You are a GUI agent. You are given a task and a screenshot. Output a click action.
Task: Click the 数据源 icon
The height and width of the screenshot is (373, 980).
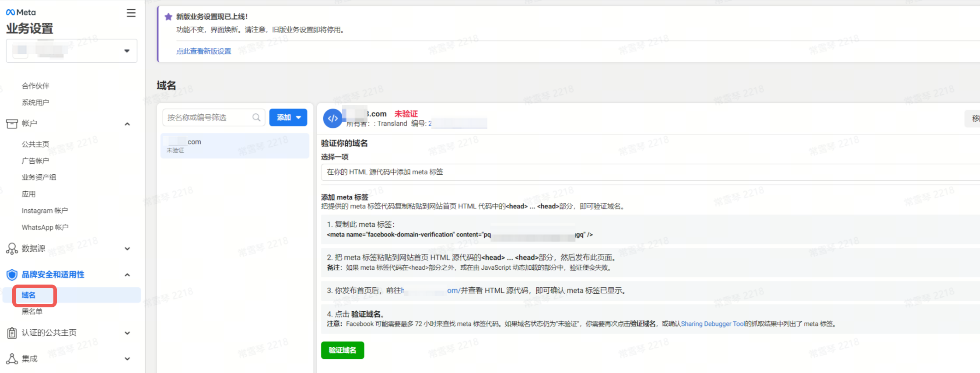click(x=12, y=249)
